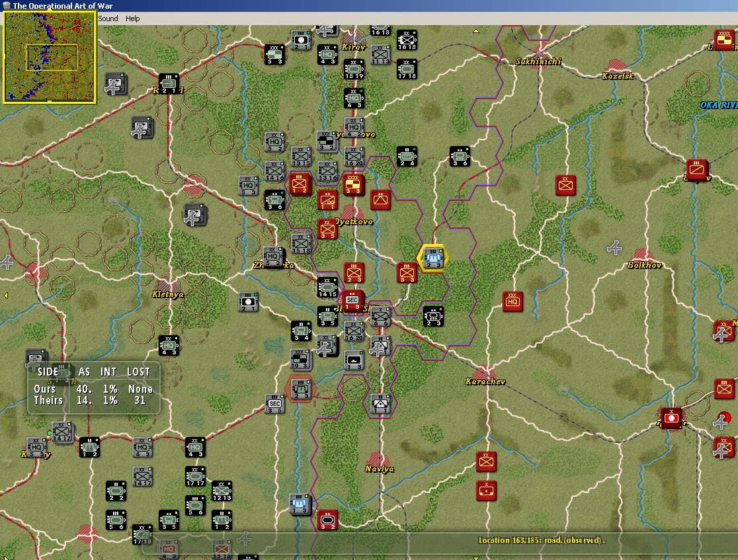Click the Kletnya city label
This screenshot has height=560, width=738.
[x=167, y=295]
